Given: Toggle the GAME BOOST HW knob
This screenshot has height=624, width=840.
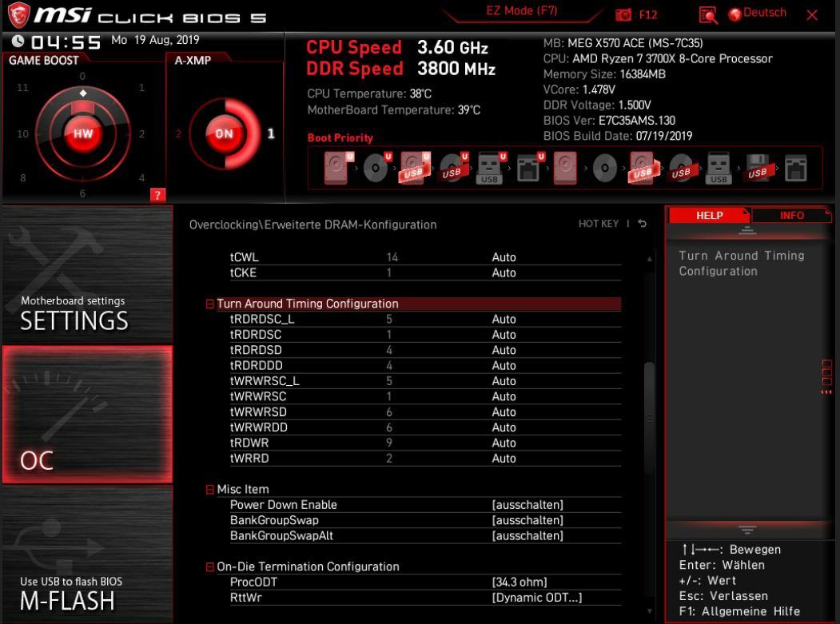Looking at the screenshot, I should point(83,133).
